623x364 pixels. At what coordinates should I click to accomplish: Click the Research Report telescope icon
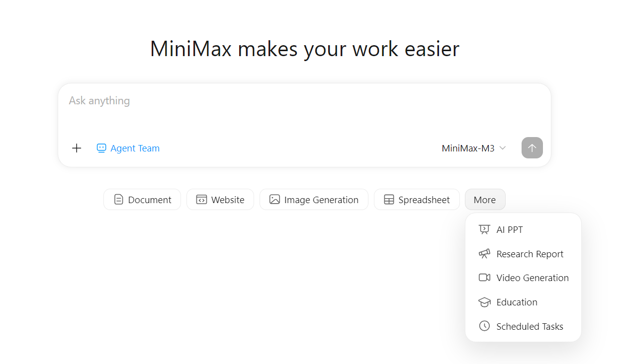[x=484, y=254]
